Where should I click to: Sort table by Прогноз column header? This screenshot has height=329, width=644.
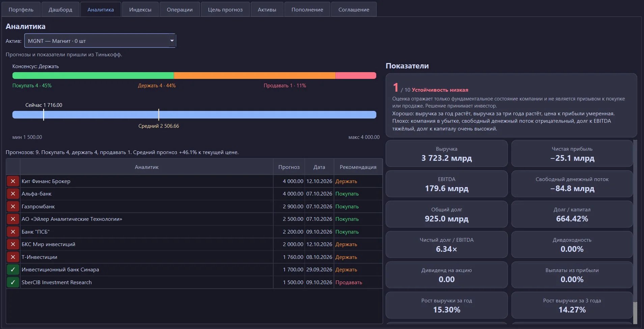289,167
